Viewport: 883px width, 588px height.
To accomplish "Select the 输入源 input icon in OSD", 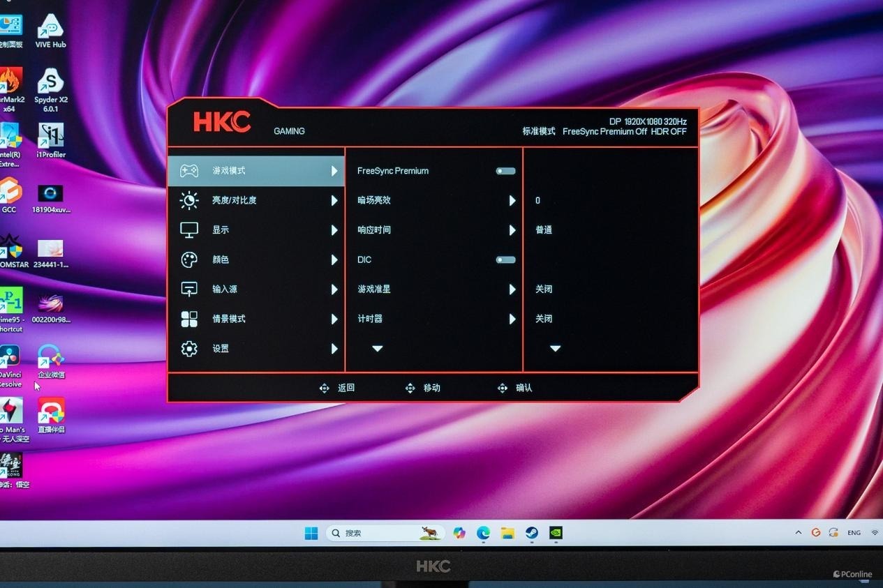I will pyautogui.click(x=189, y=289).
